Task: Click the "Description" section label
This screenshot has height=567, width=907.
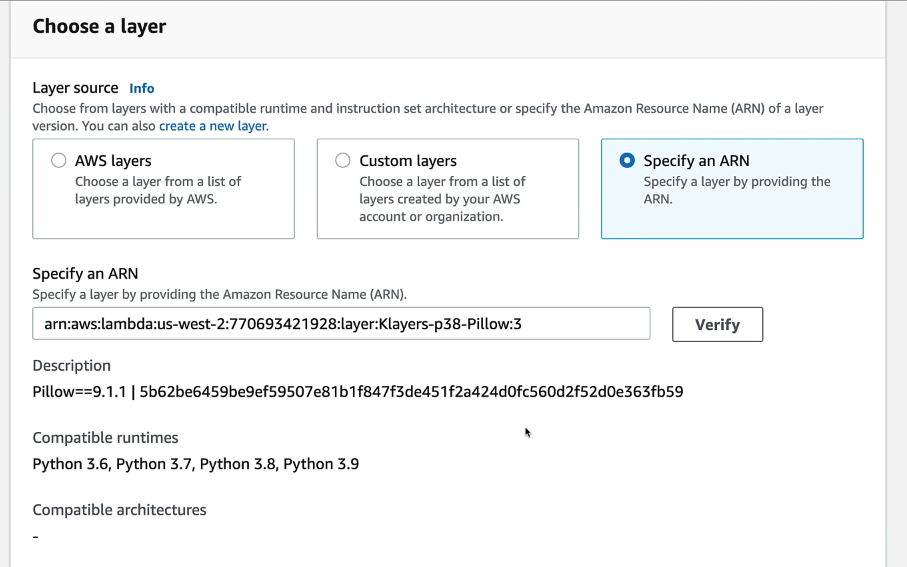Action: coord(72,366)
